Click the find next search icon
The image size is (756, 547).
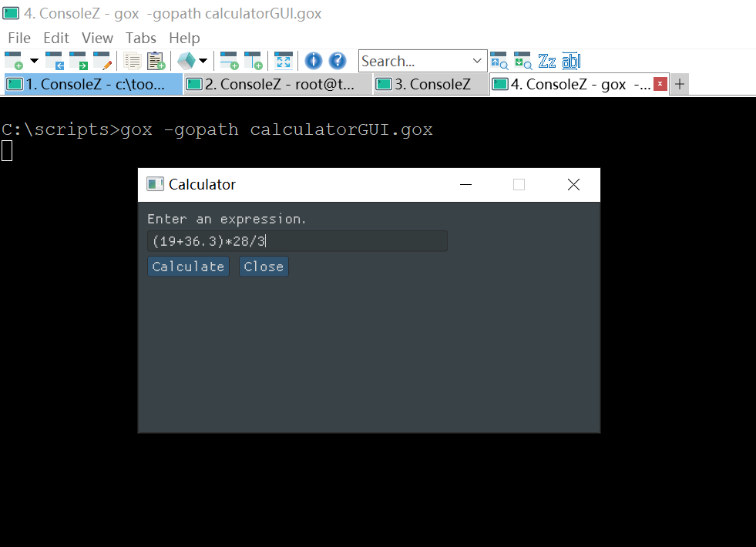pos(522,61)
